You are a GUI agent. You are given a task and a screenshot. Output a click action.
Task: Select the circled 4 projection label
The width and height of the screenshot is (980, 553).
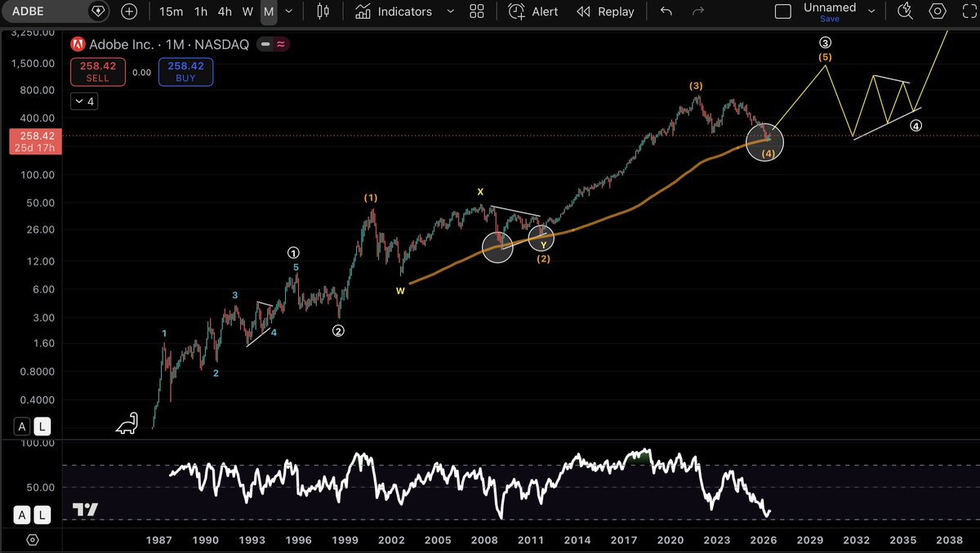[x=916, y=127]
